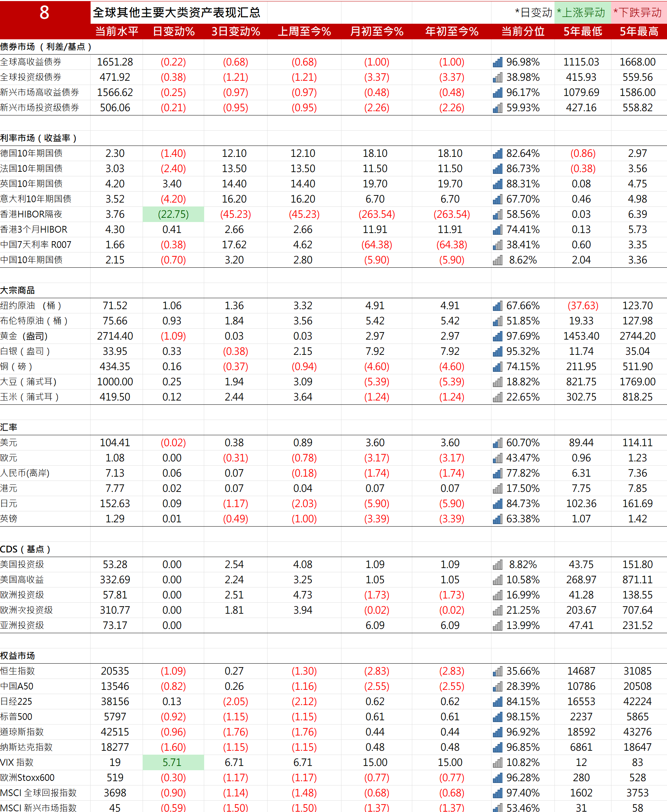Select the bar chart icon next to 黄金

497,336
